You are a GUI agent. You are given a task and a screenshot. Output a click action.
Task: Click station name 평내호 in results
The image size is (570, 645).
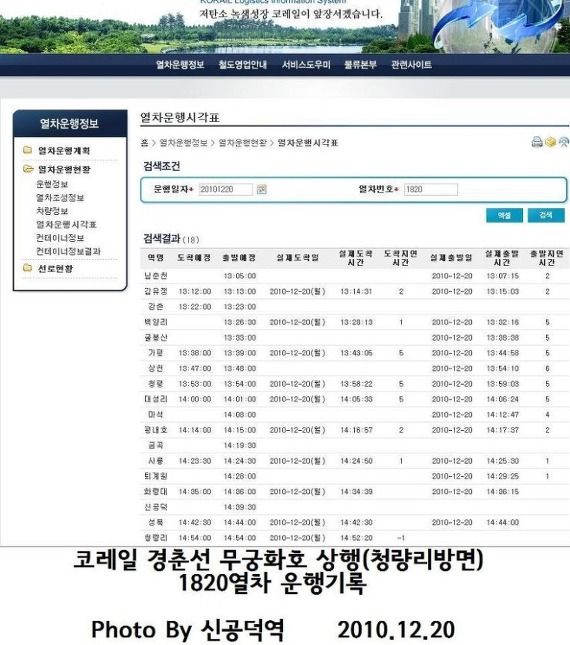156,430
